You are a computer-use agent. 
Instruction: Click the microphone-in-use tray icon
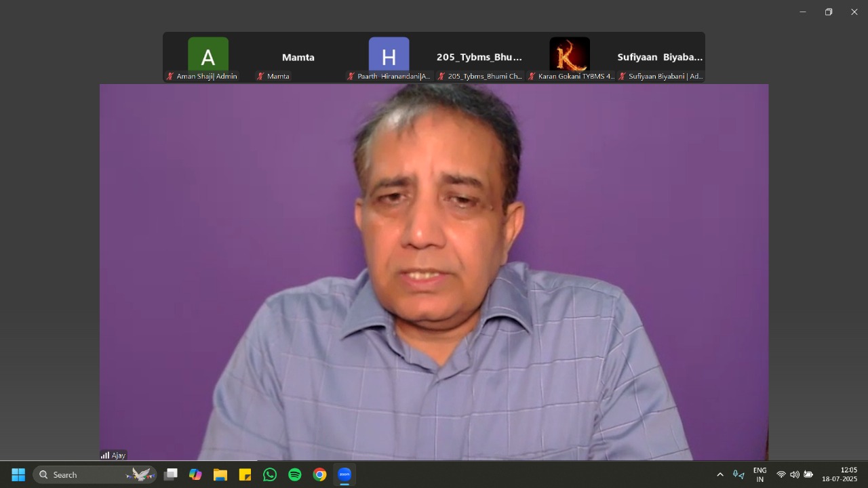(738, 474)
